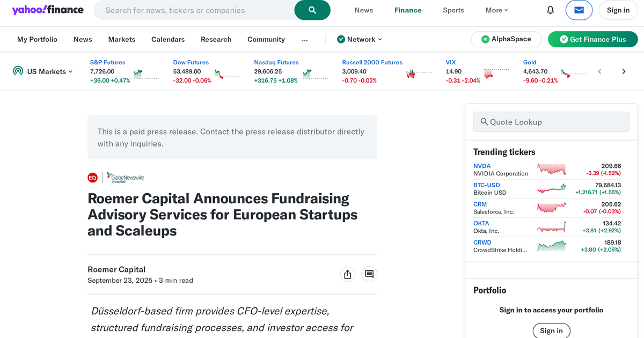
Task: Show previous market tickers arrow
Action: pos(600,71)
